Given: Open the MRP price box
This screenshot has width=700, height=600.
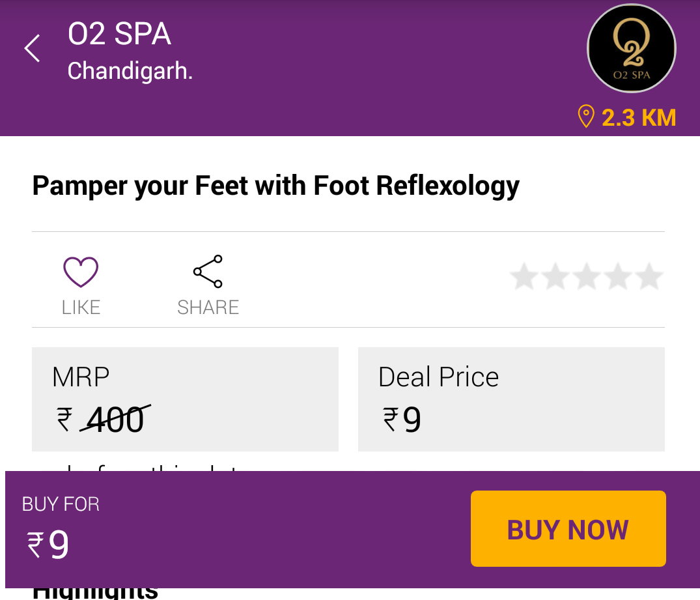Looking at the screenshot, I should [x=186, y=399].
